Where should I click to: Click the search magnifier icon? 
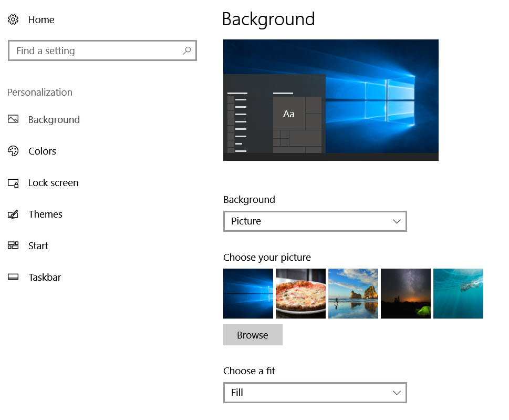[186, 51]
